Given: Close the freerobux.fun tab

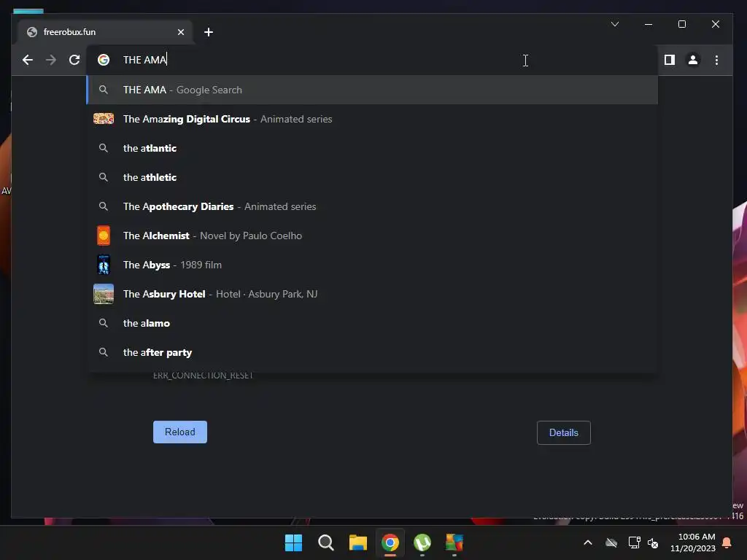Looking at the screenshot, I should (181, 32).
